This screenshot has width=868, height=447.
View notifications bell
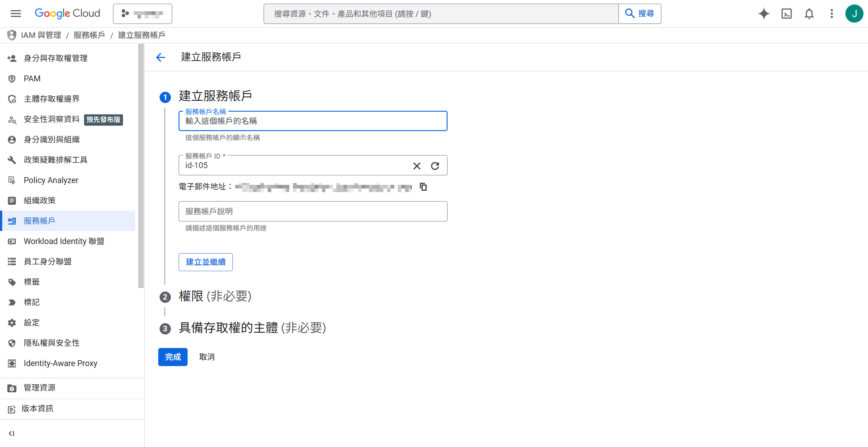pyautogui.click(x=809, y=14)
